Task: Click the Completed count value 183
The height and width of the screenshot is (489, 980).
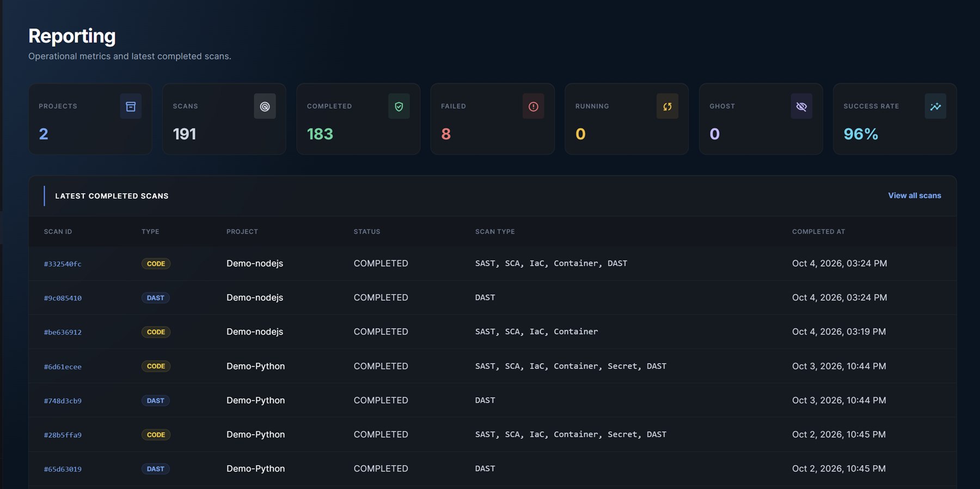Action: 320,134
